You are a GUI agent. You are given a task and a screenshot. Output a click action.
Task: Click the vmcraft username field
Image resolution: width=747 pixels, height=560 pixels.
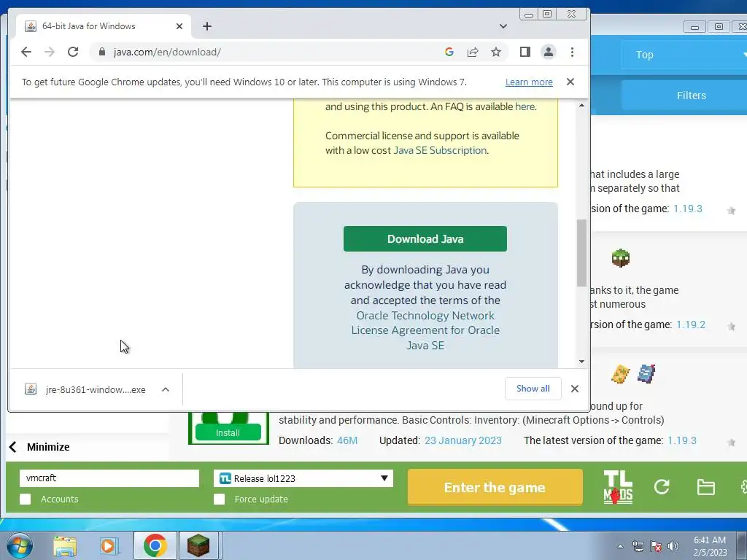[109, 478]
